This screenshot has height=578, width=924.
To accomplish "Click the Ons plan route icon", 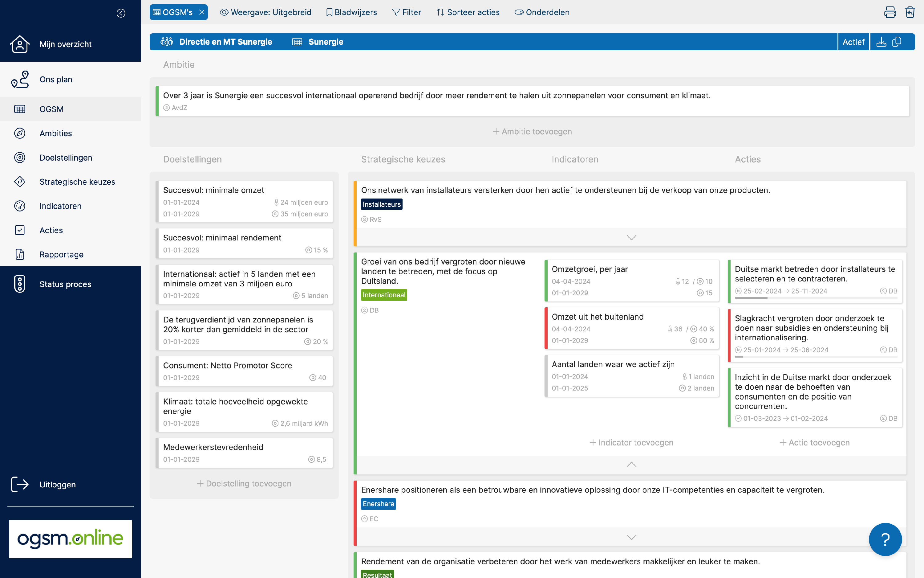I will point(19,79).
